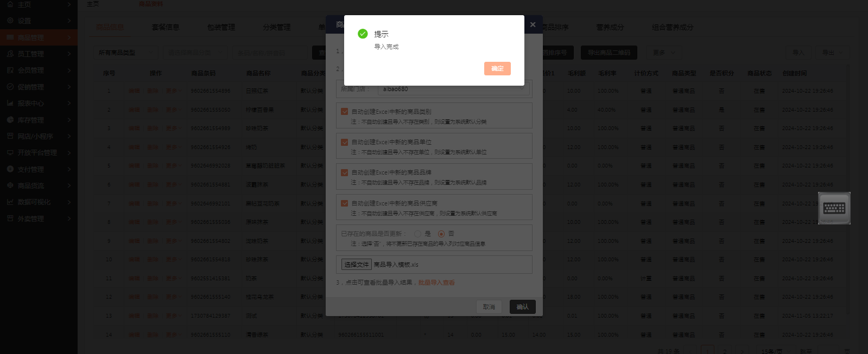The height and width of the screenshot is (354, 868).
Task: Open 员工管理 via its sidebar icon
Action: (x=10, y=54)
